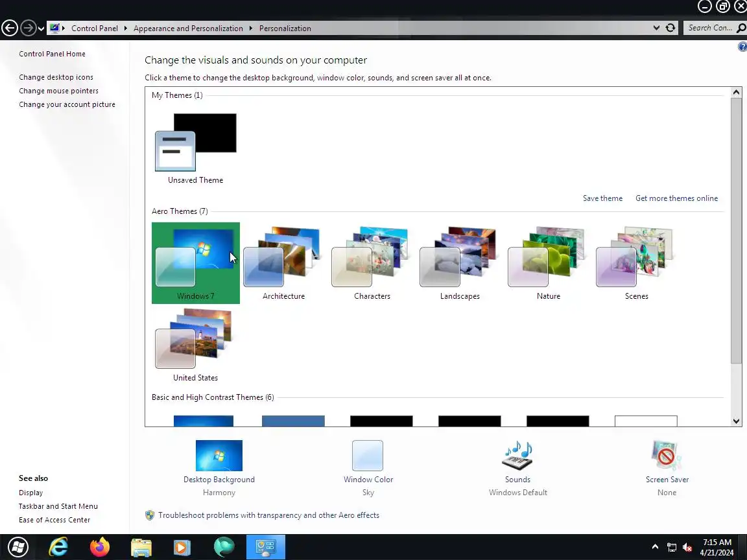Apply the United States theme

195,345
